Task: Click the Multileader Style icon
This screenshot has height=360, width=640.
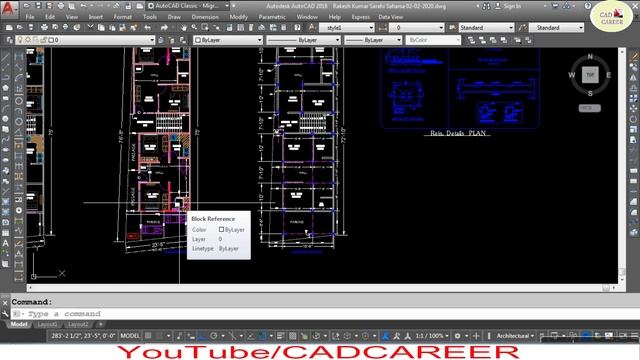Action: pos(522,27)
